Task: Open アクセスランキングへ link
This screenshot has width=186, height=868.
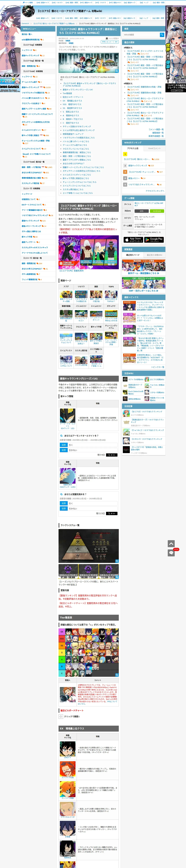Action: pos(155,191)
